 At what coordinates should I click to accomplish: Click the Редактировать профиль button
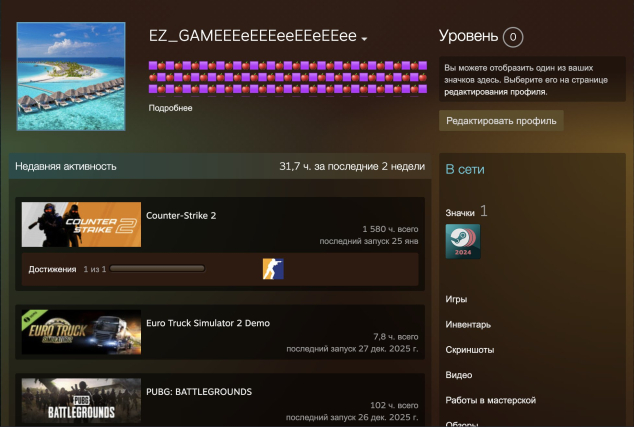(502, 121)
